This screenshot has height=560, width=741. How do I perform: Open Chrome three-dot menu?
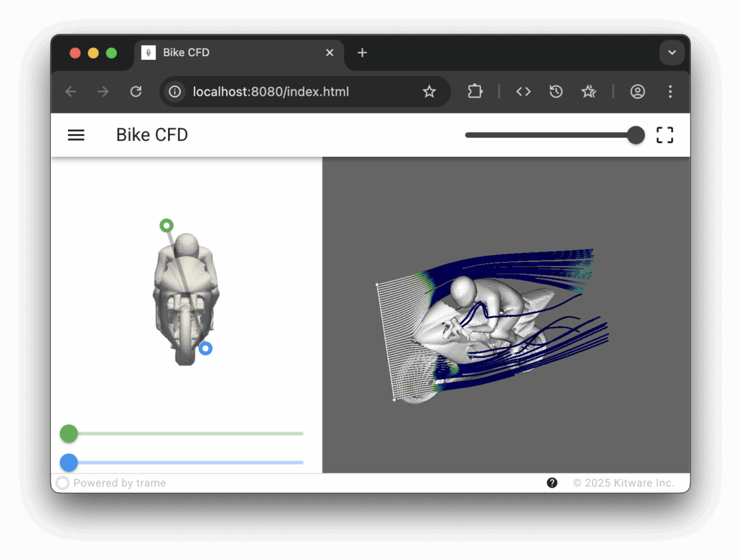click(x=670, y=92)
